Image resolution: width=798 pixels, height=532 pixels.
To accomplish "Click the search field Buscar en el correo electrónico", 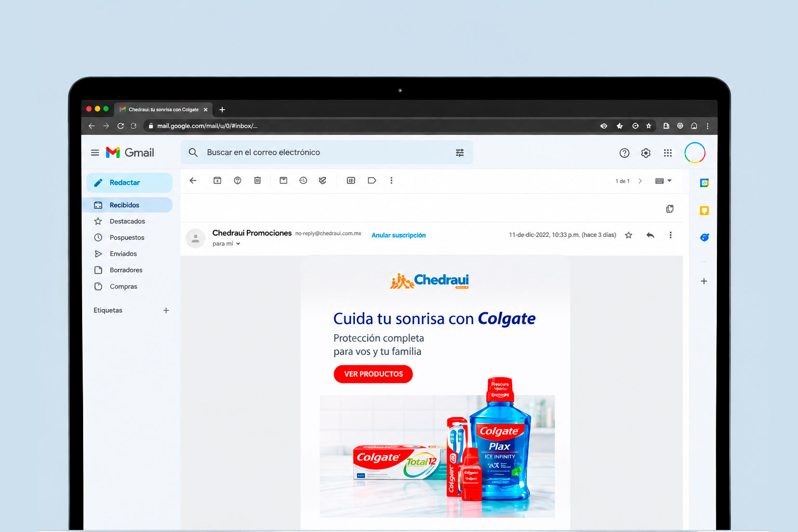I will point(326,152).
